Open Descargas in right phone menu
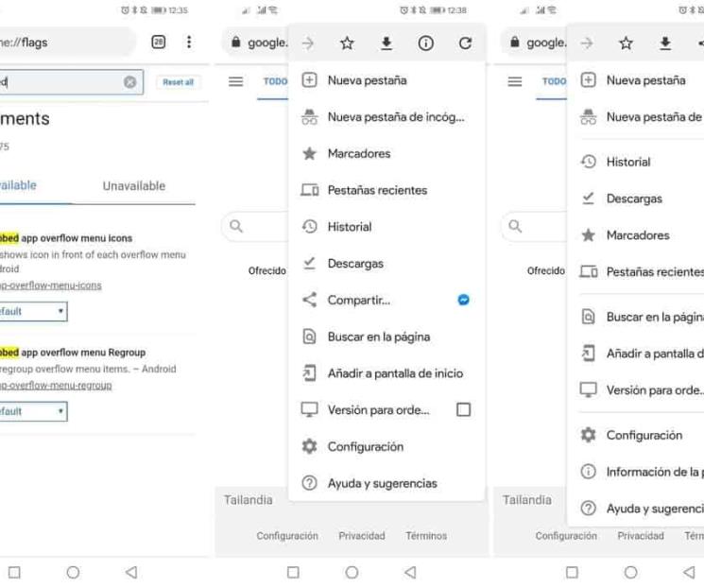Image resolution: width=704 pixels, height=588 pixels. (x=636, y=199)
